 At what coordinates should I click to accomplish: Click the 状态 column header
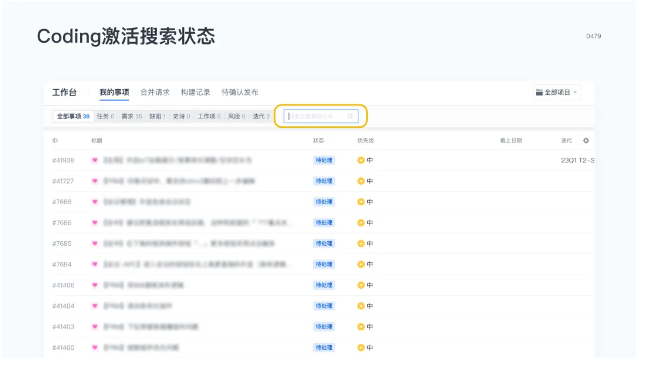[x=318, y=141]
